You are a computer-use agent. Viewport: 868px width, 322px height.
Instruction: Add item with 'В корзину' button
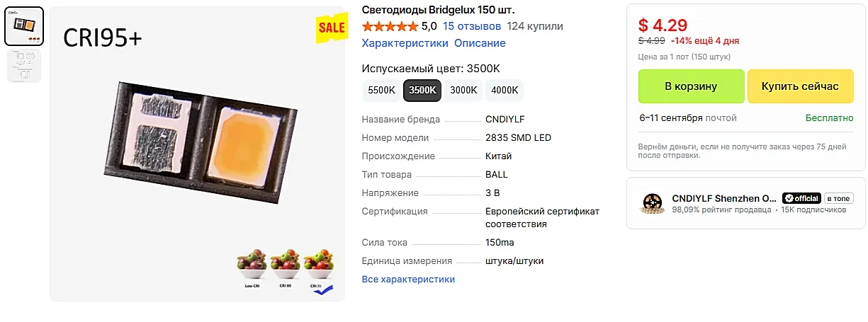[691, 86]
